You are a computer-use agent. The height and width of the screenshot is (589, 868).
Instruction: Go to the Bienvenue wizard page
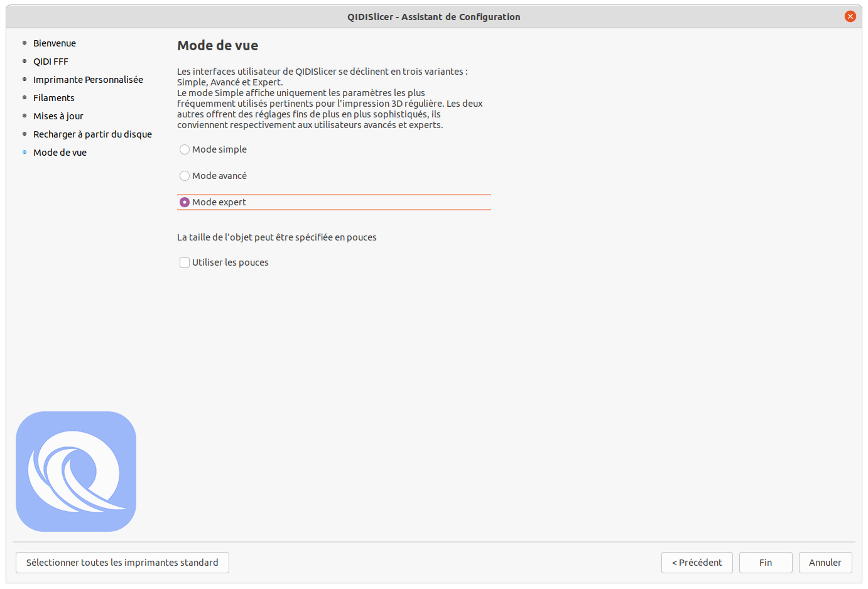[x=55, y=43]
